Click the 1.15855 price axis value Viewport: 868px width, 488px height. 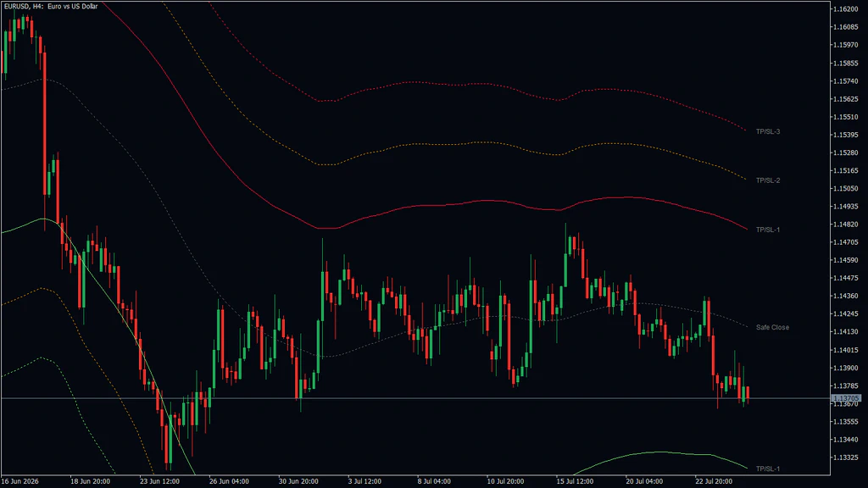[x=846, y=64]
